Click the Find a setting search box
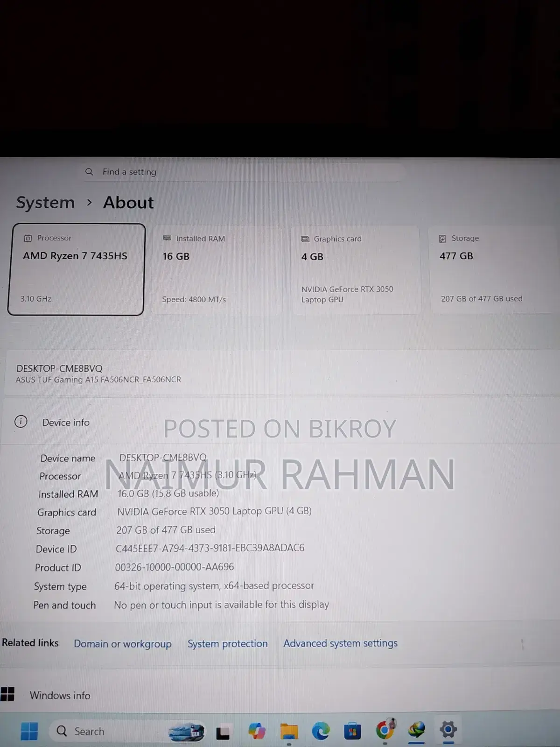560x747 pixels. click(x=243, y=172)
